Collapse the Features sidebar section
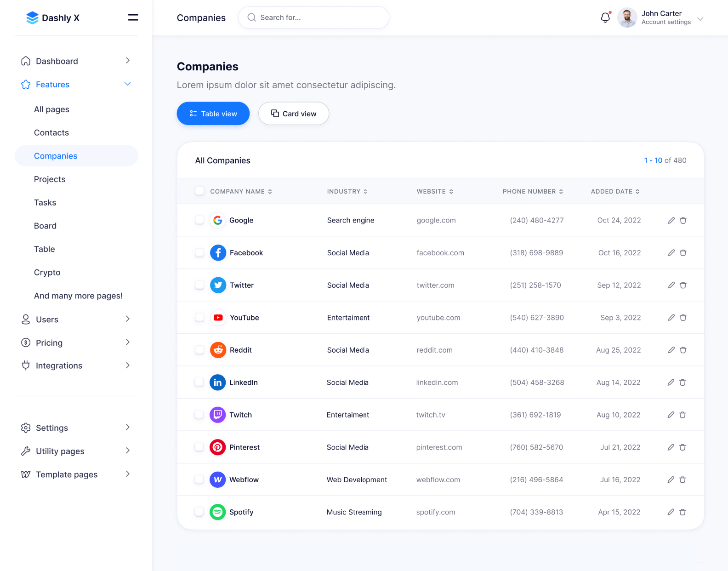 coord(76,84)
